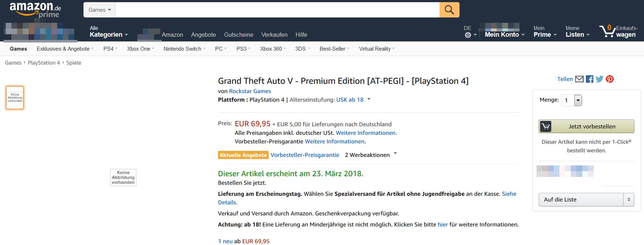
Task: Open the shopping cart (Einkaufswagen)
Action: pyautogui.click(x=618, y=31)
